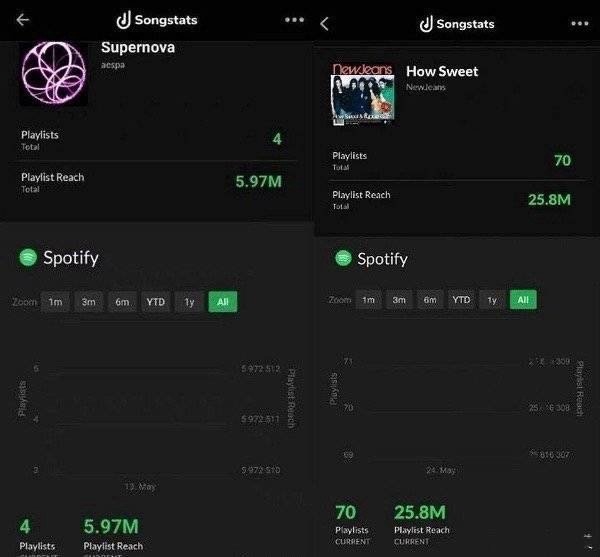Open three-dot menu on Supernova screen

(294, 20)
